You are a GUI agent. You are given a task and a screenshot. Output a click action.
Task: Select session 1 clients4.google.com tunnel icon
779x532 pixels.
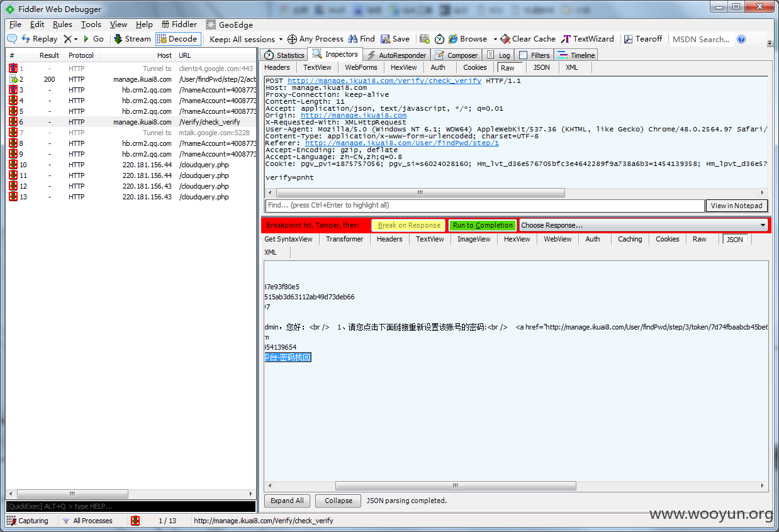point(13,69)
